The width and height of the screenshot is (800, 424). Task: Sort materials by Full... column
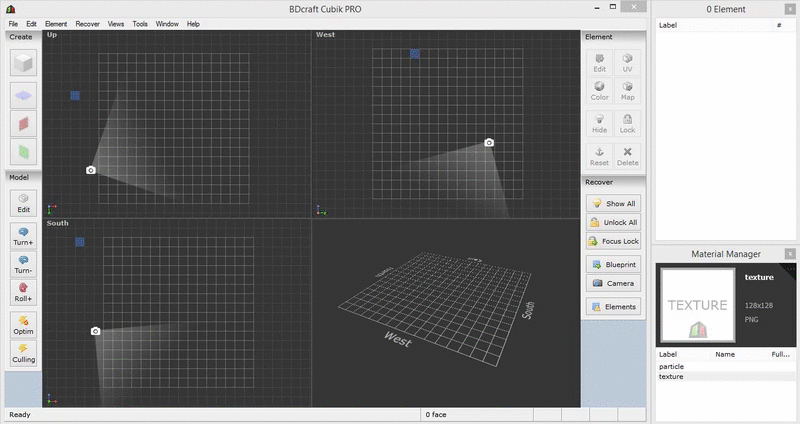click(x=781, y=354)
